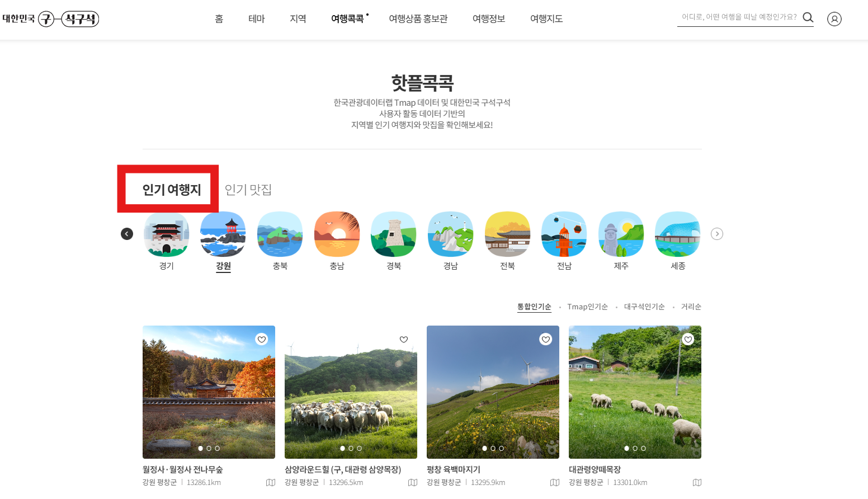Viewport: 868px width, 499px height.
Task: Click the search magnifier icon
Action: (808, 17)
